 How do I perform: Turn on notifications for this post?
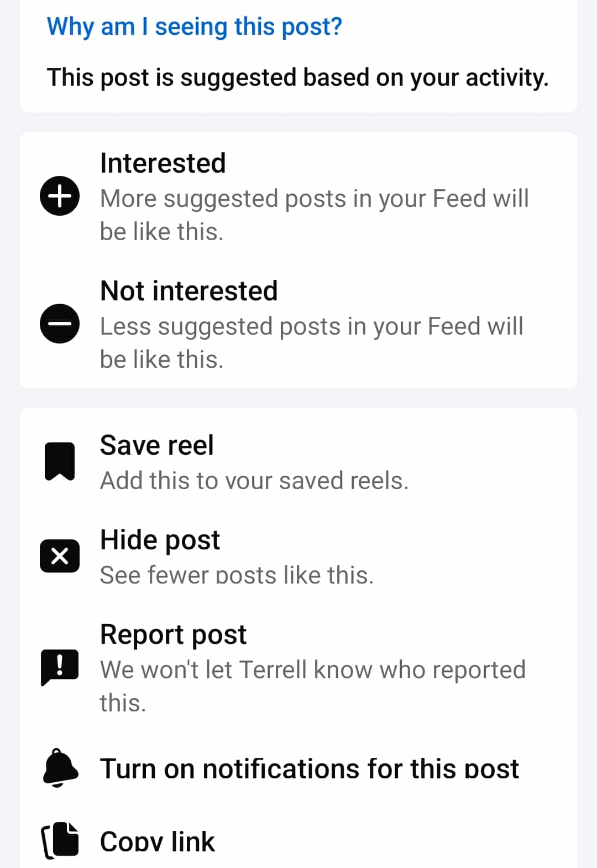[310, 769]
